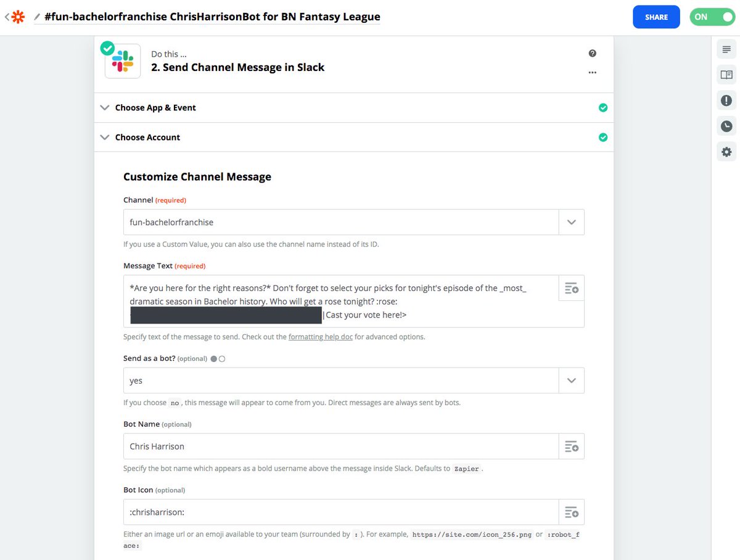This screenshot has width=740, height=560.
Task: Open the settings gear sidebar icon
Action: (x=726, y=152)
